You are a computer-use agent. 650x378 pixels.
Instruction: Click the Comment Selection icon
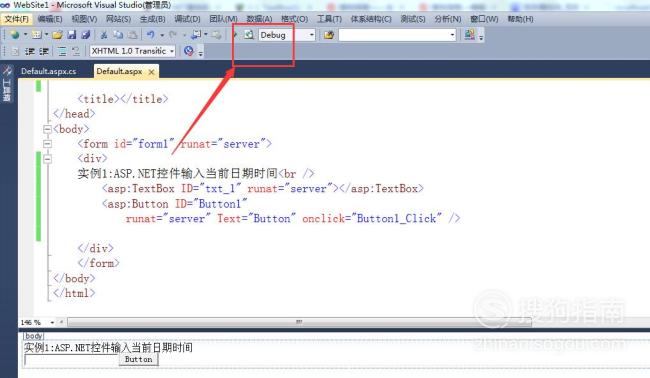[x=62, y=51]
